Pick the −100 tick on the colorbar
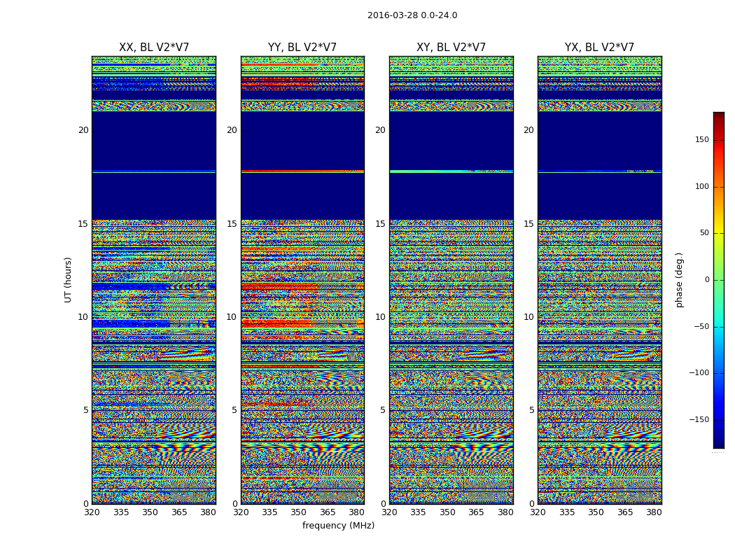Viewport: 735px width, 560px height. (x=699, y=373)
